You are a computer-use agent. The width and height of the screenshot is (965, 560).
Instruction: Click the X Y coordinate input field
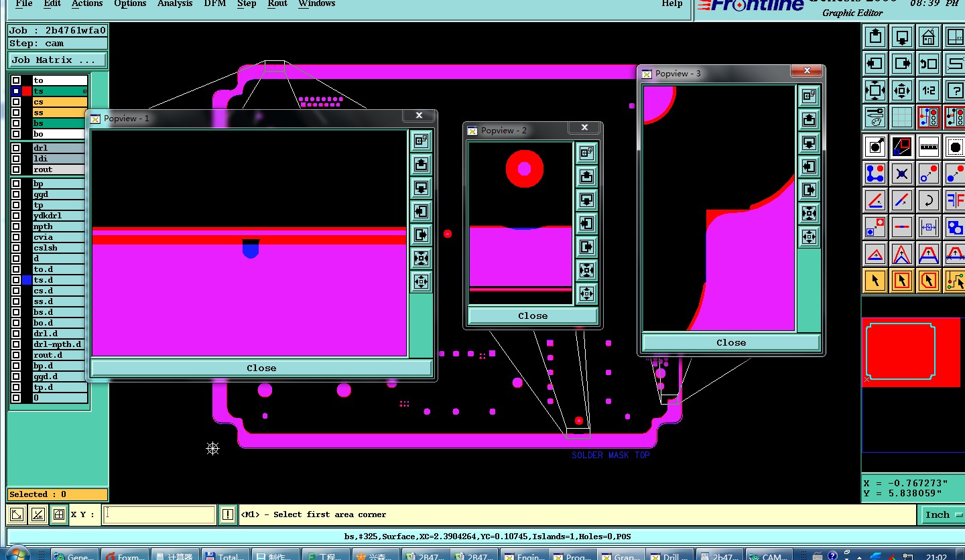pos(159,514)
